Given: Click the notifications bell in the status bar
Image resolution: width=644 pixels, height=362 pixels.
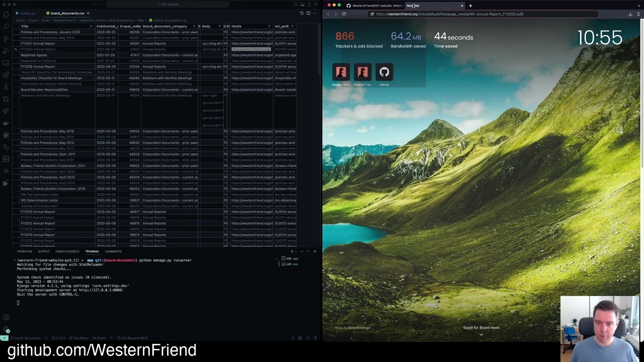Looking at the screenshot, I should point(314,338).
